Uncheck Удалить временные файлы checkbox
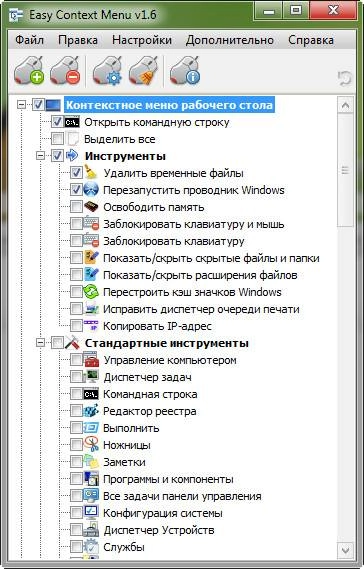Viewport: 364px width, 569px height. (76, 173)
